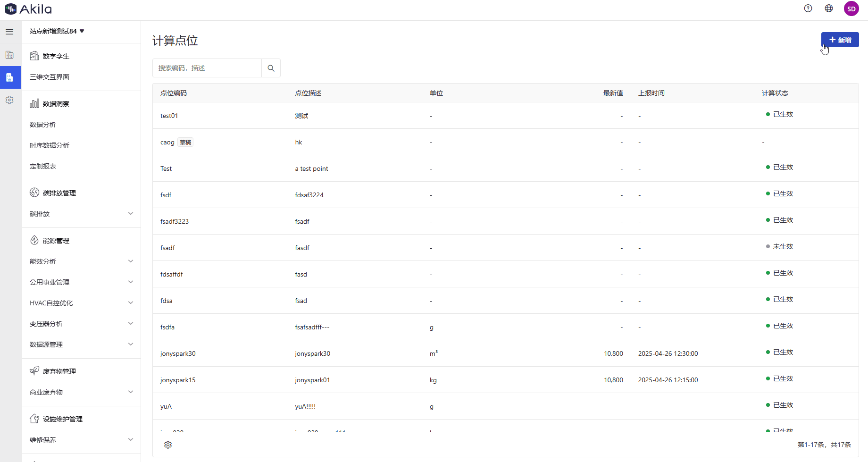The width and height of the screenshot is (868, 462).
Task: Toggle the hamburger menu icon
Action: click(9, 32)
